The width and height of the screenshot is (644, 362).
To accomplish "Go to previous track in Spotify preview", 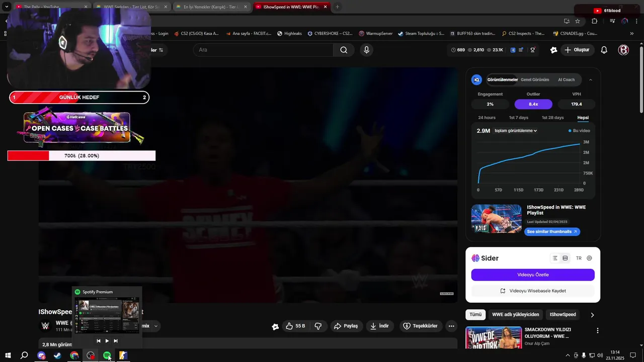I will pyautogui.click(x=98, y=341).
